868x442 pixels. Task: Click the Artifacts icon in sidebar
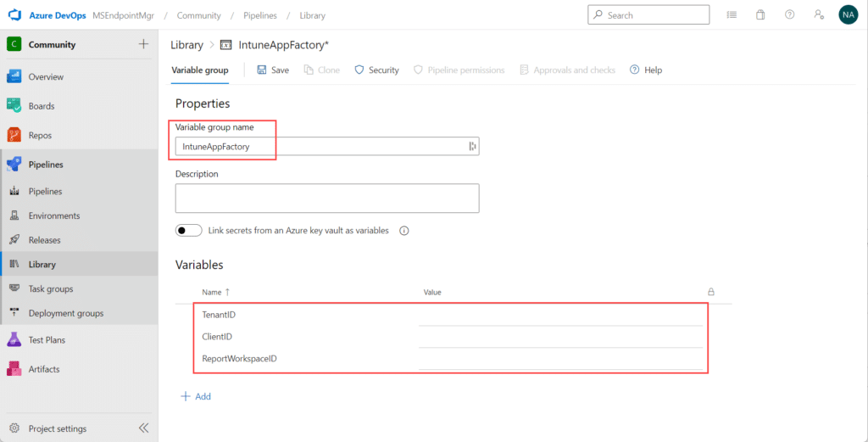tap(14, 369)
